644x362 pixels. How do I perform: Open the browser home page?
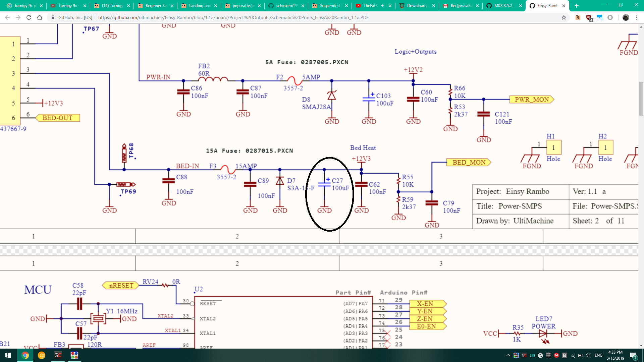click(40, 17)
